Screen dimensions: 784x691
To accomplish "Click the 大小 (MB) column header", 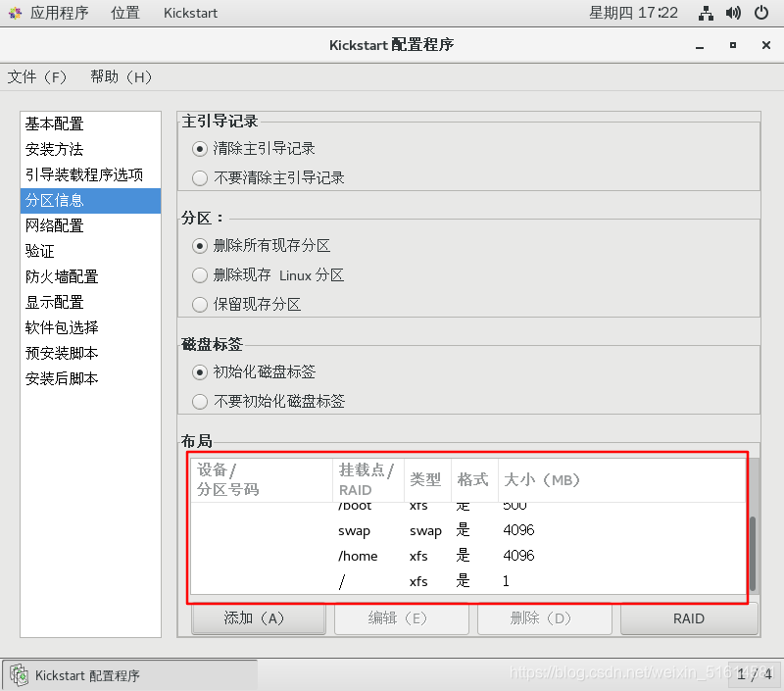I will (621, 480).
